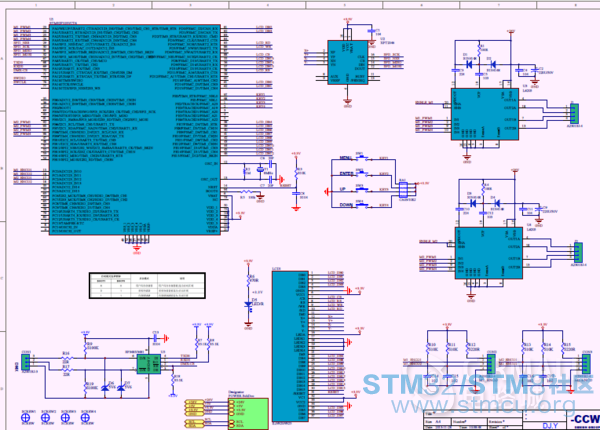600x430 pixels.
Task: Click the SCREW4 mounting hole symbol
Action: click(x=86, y=417)
